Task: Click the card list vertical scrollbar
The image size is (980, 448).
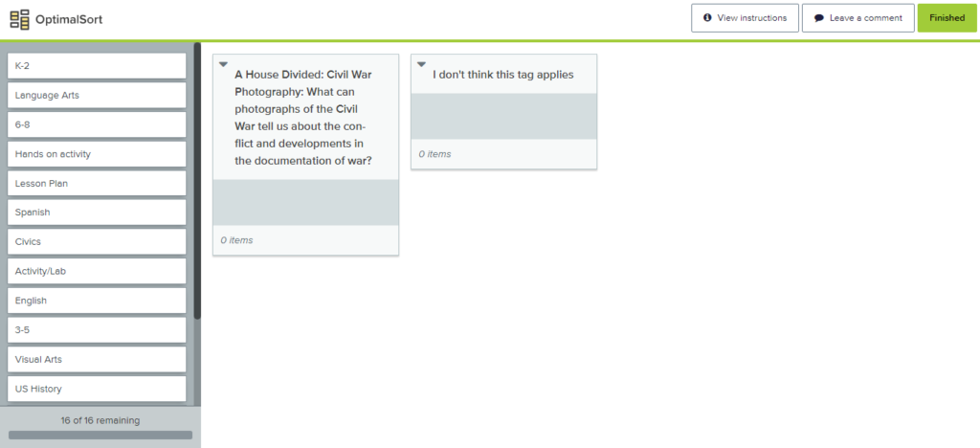Action: pyautogui.click(x=197, y=181)
